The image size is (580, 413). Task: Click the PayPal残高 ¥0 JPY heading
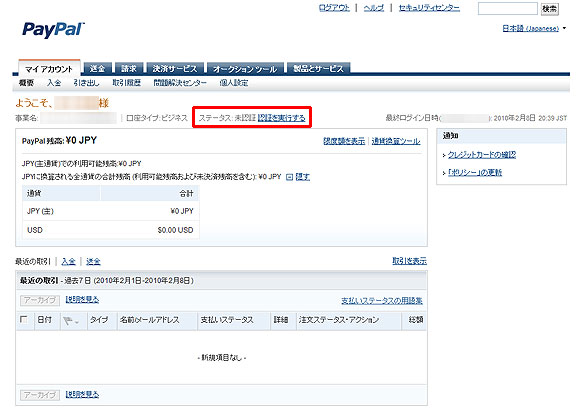click(59, 141)
